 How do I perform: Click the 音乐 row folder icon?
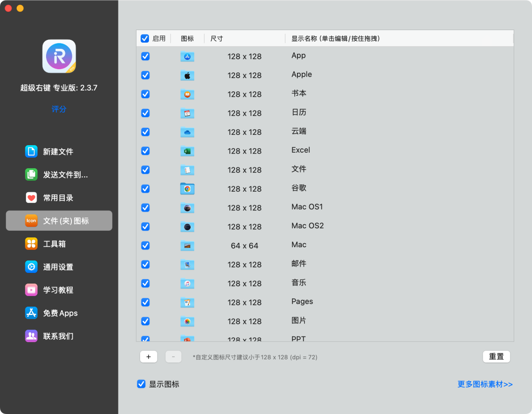pyautogui.click(x=188, y=284)
